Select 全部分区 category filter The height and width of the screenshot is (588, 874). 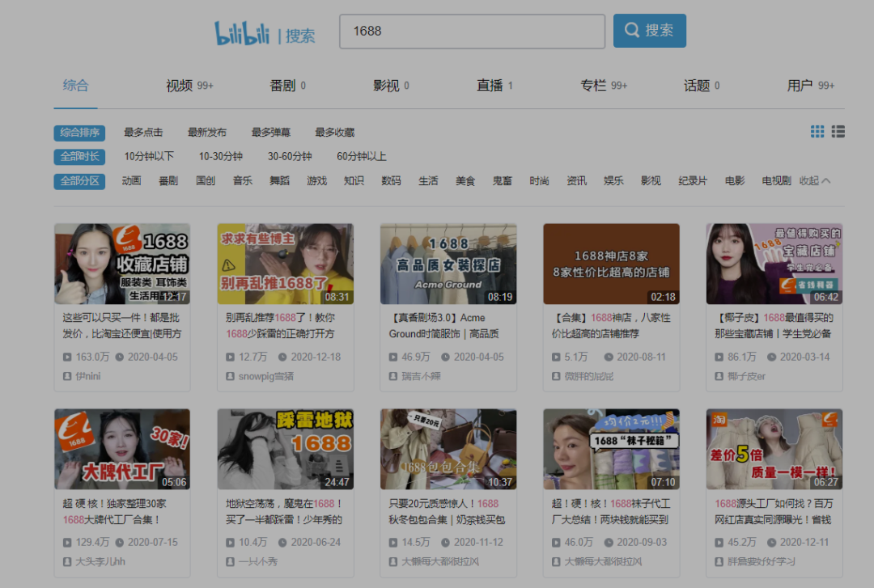pyautogui.click(x=79, y=181)
